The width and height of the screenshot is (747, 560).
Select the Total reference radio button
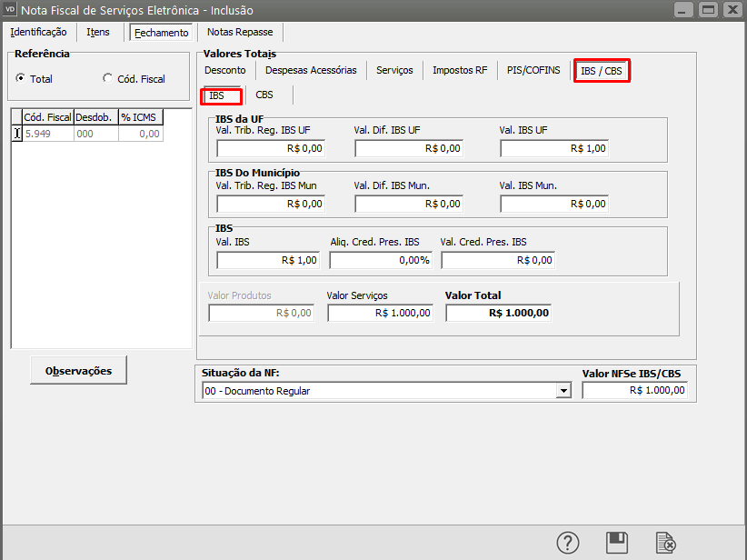[21, 79]
